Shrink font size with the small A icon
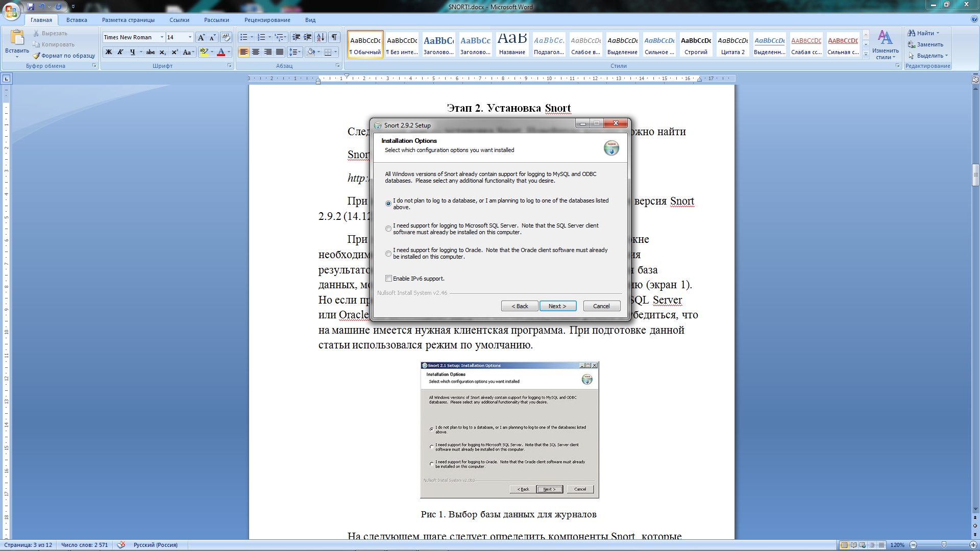This screenshot has height=551, width=980. pos(213,37)
